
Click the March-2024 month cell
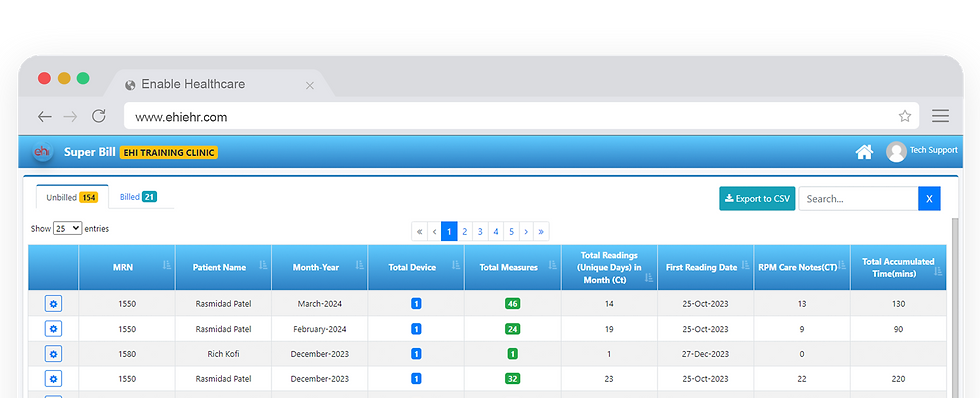319,304
